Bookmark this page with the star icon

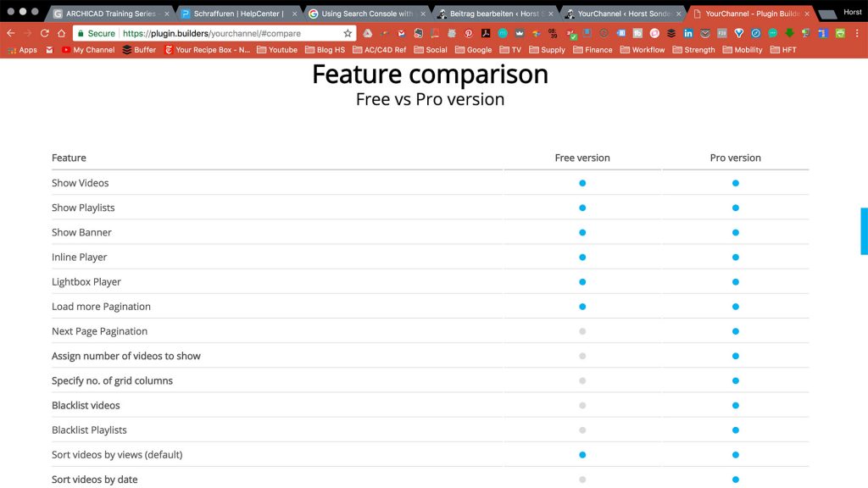click(x=348, y=32)
